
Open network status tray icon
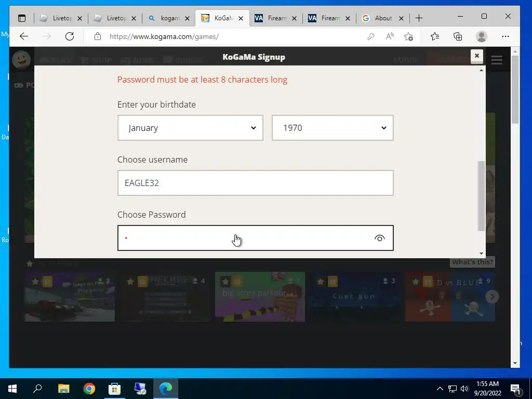(x=453, y=389)
